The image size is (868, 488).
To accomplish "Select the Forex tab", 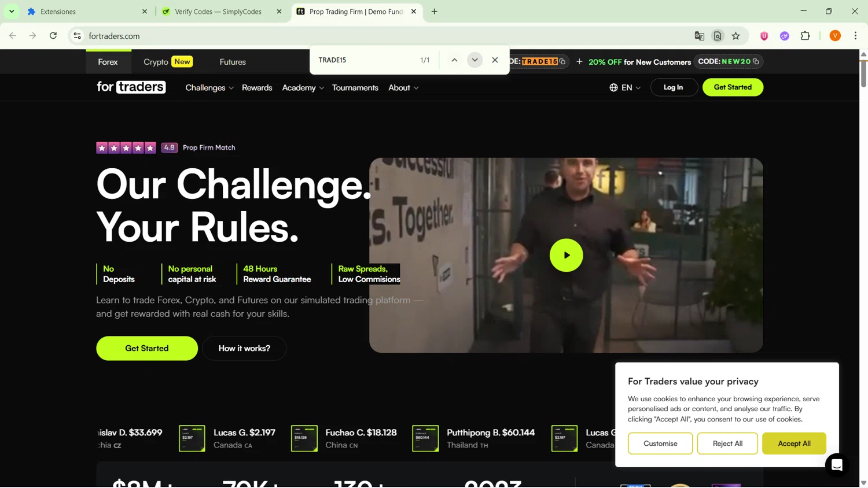I will pos(108,62).
